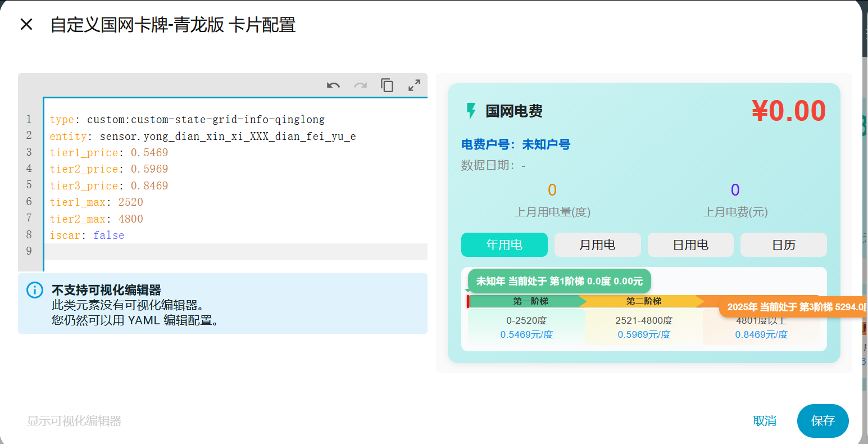Switch to the 月用电 tab

(x=597, y=244)
